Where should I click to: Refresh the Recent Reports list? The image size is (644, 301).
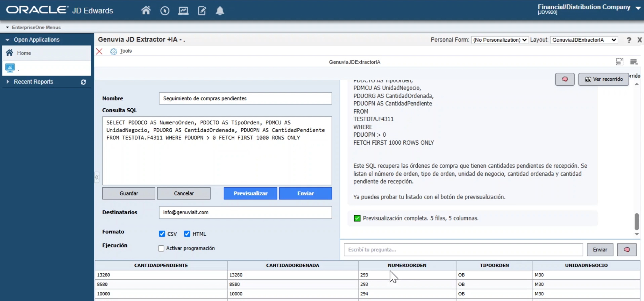[x=84, y=82]
